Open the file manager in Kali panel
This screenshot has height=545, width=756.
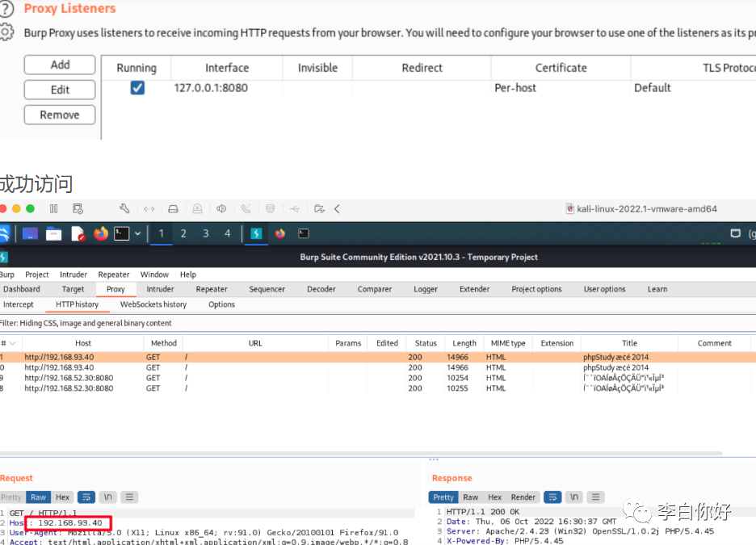click(53, 233)
